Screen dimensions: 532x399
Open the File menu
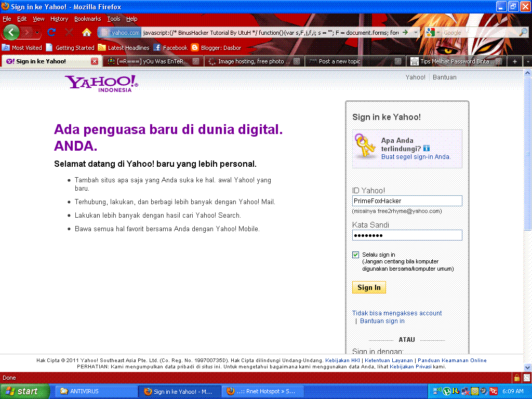(7, 19)
